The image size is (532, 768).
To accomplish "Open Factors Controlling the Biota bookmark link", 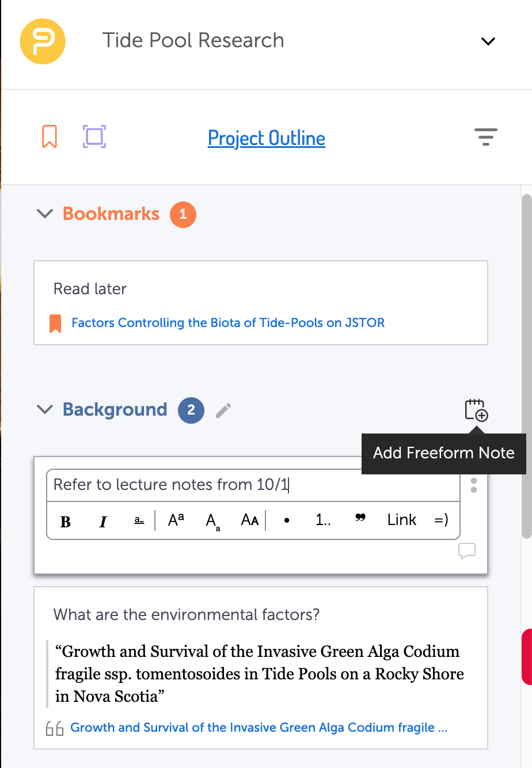I will coord(228,323).
